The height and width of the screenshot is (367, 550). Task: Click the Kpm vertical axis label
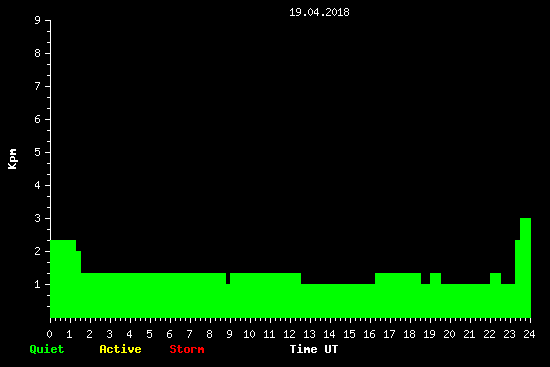point(13,159)
